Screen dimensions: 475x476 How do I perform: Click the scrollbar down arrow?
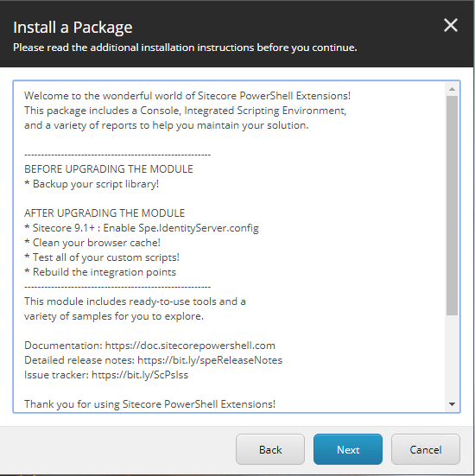tap(452, 404)
